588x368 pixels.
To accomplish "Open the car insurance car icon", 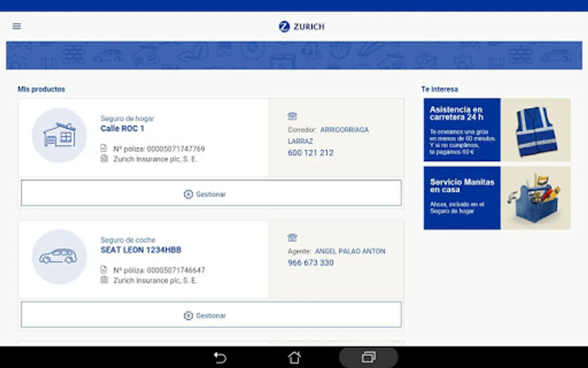I will tap(60, 257).
